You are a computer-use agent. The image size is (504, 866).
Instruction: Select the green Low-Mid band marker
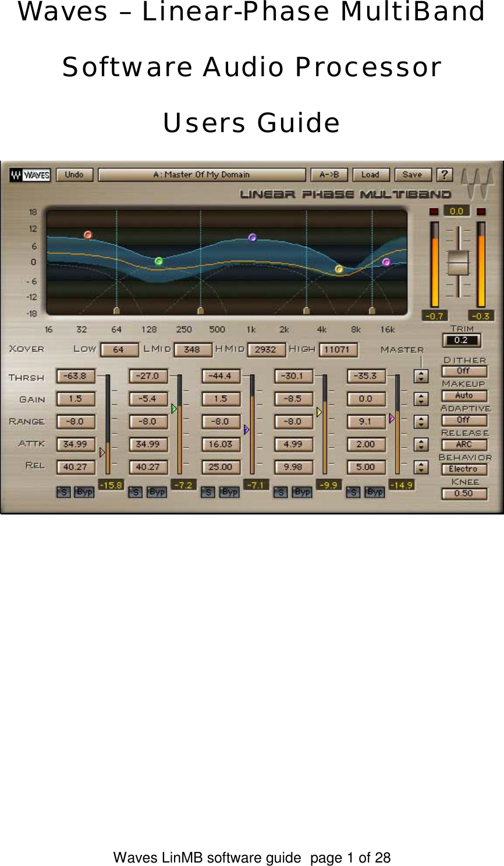pyautogui.click(x=158, y=261)
